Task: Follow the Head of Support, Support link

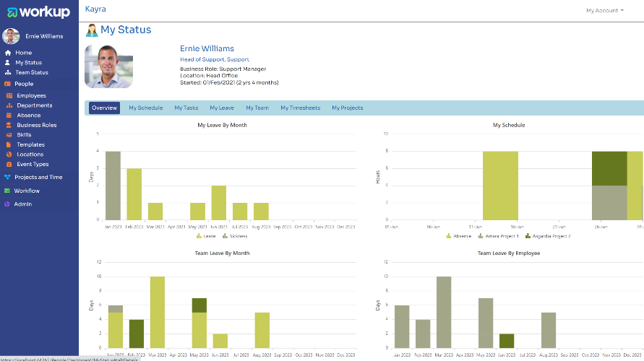Action: [x=215, y=59]
